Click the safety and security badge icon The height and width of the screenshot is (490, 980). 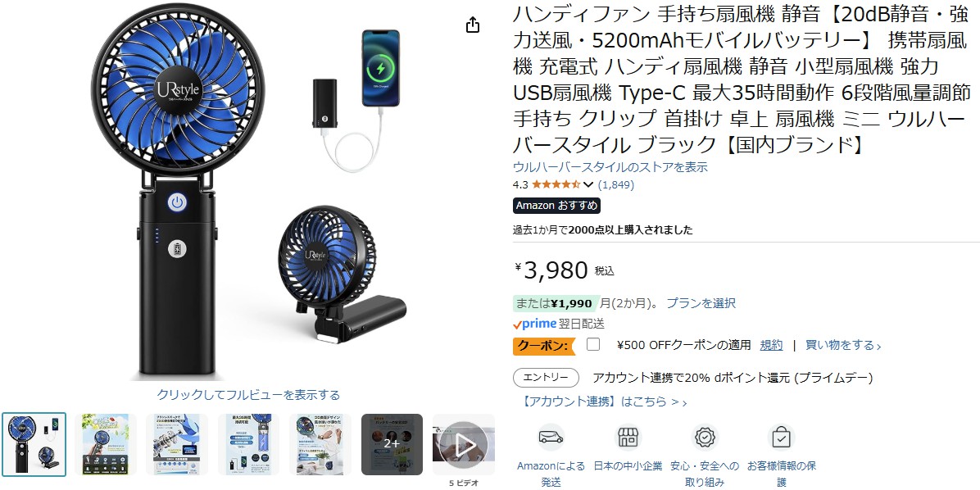point(705,437)
